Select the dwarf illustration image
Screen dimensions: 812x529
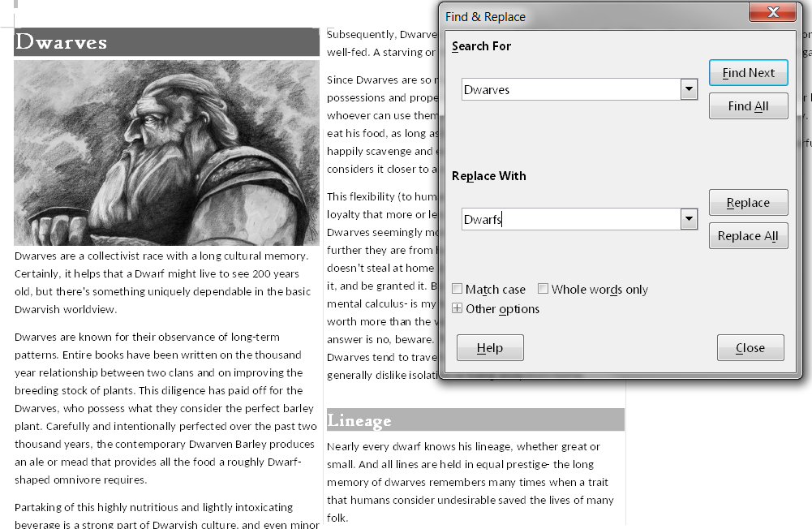coord(166,153)
